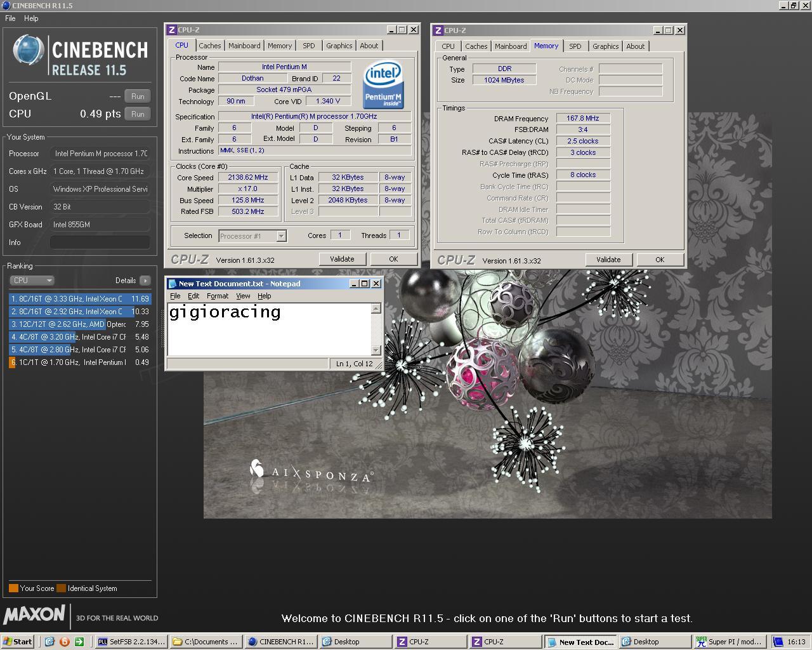
Task: Click the Intel Pentium M logo in CPU-Z
Action: [x=383, y=85]
